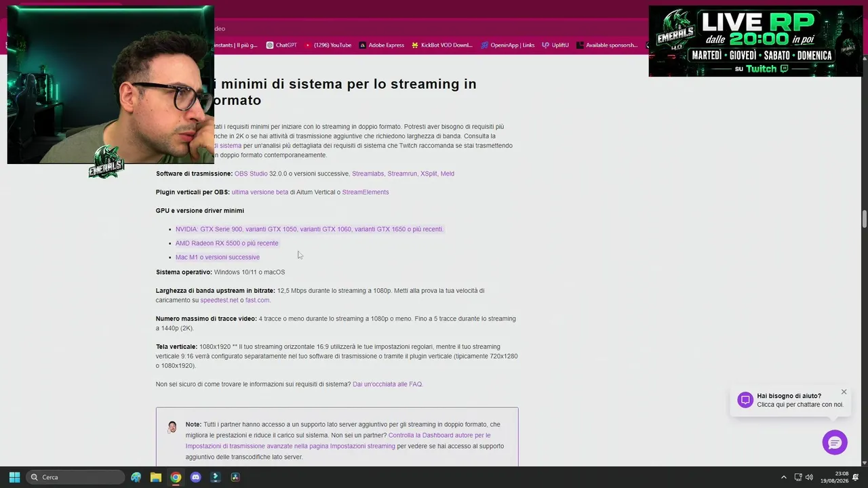
Task: Switch to Google Chrome in taskbar
Action: click(x=176, y=477)
